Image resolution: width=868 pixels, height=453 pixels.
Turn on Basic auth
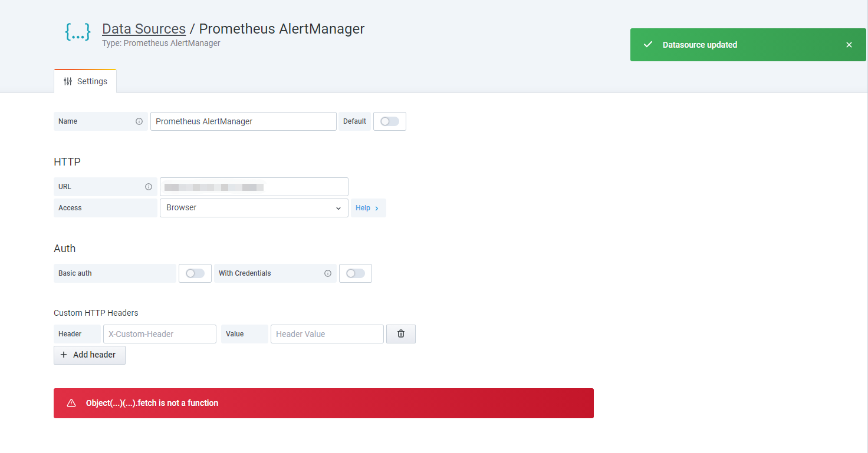pos(195,273)
